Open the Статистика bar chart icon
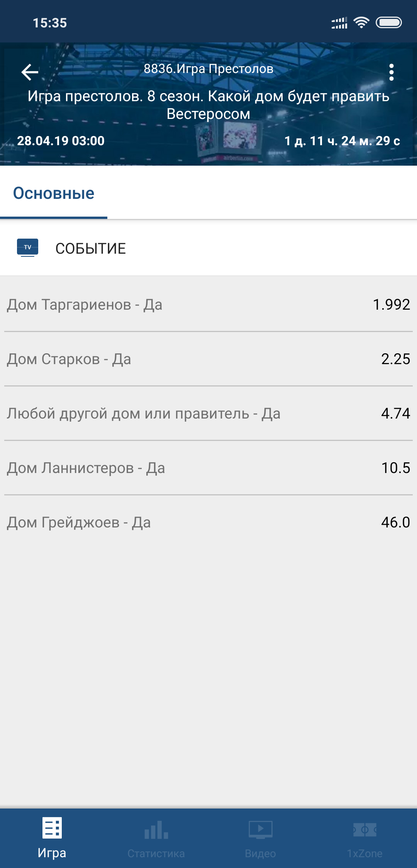Screen dimensions: 417x868 coord(156,830)
